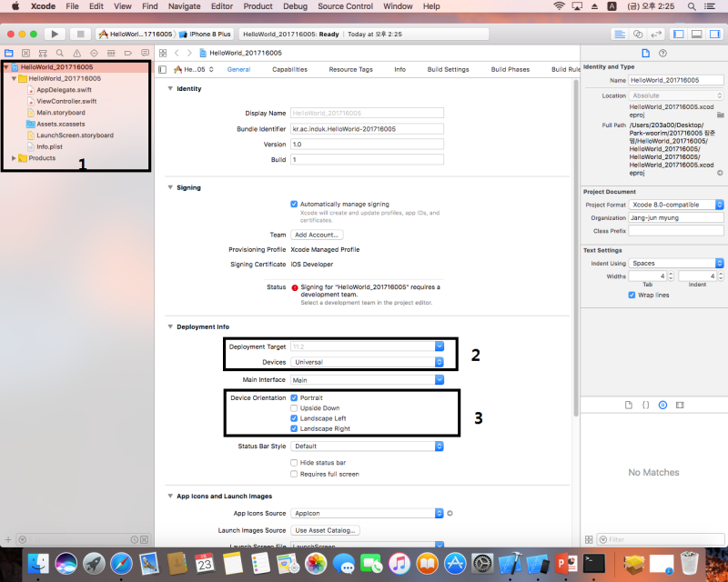The image size is (728, 582).
Task: Hide the Utilities pane
Action: click(x=714, y=34)
